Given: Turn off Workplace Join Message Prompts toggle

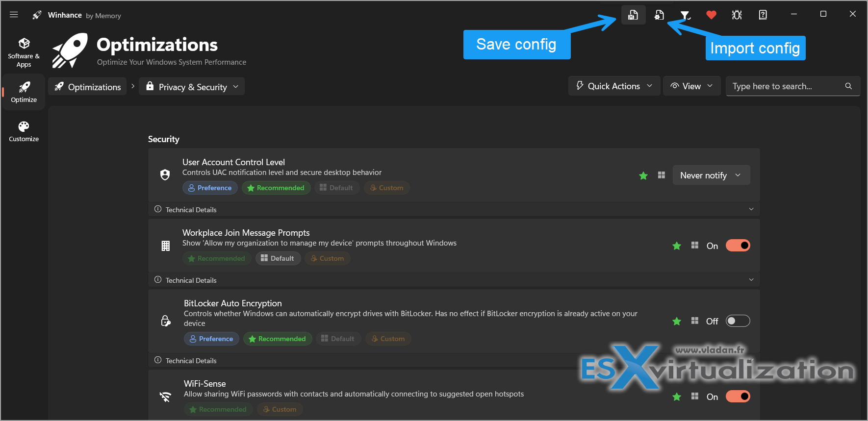Looking at the screenshot, I should click(738, 246).
